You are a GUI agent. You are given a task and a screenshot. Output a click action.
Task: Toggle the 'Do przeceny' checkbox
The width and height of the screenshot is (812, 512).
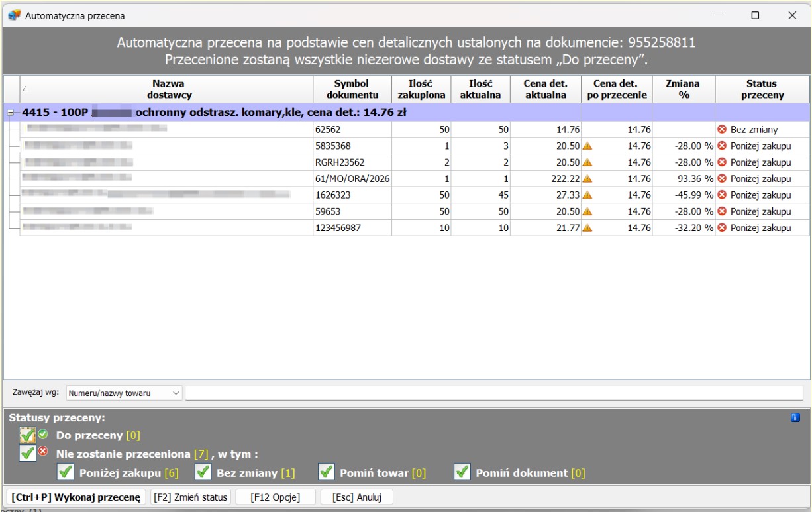[27, 435]
